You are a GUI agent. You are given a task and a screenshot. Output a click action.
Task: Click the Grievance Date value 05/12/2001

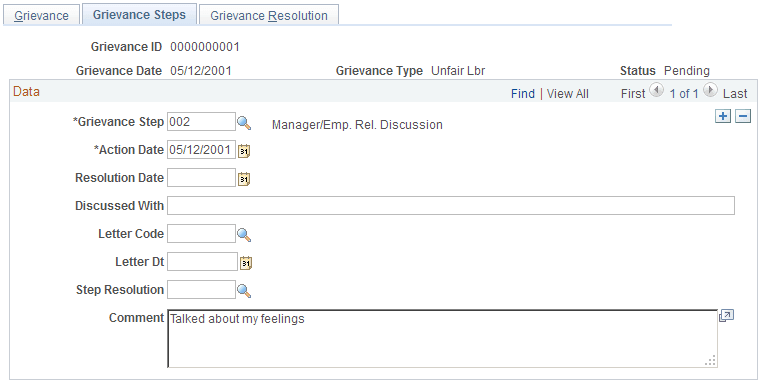(201, 71)
